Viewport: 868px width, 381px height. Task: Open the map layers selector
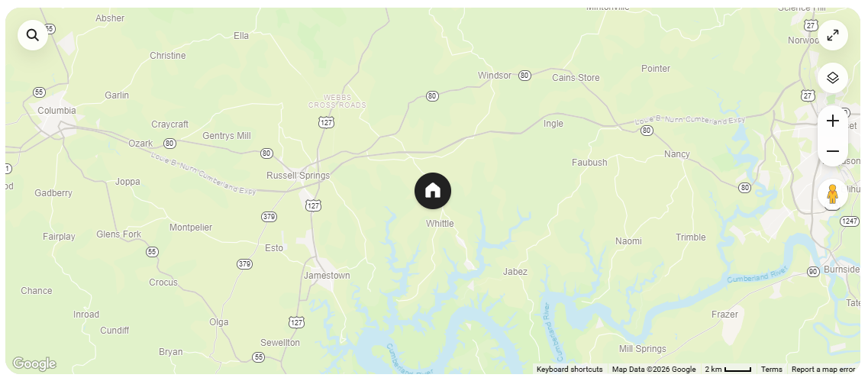pos(833,78)
